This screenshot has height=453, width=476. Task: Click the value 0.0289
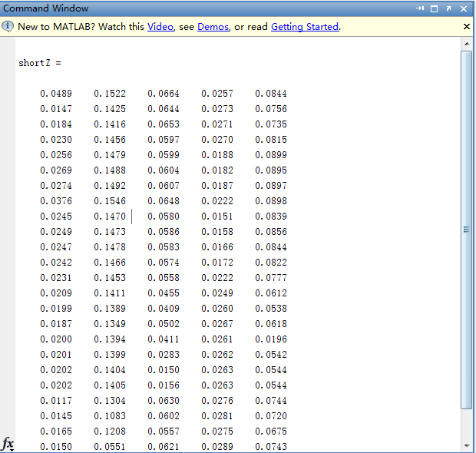click(x=217, y=447)
